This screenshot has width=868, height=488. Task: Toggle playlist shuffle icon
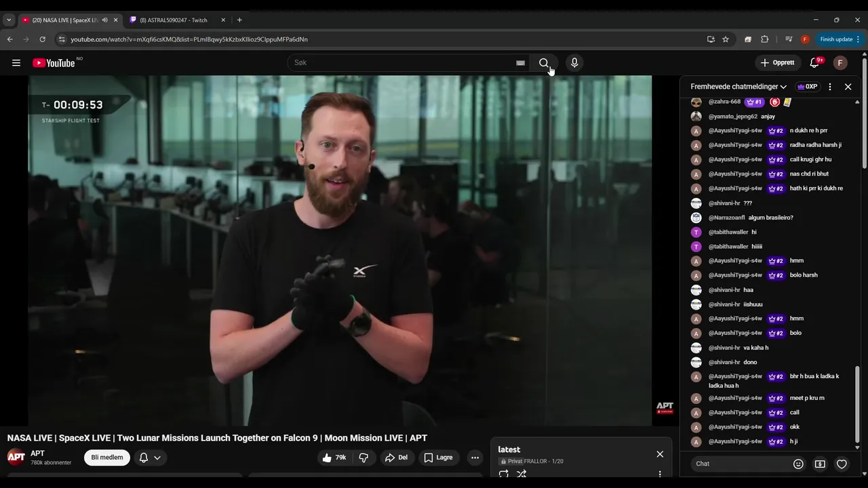(521, 474)
